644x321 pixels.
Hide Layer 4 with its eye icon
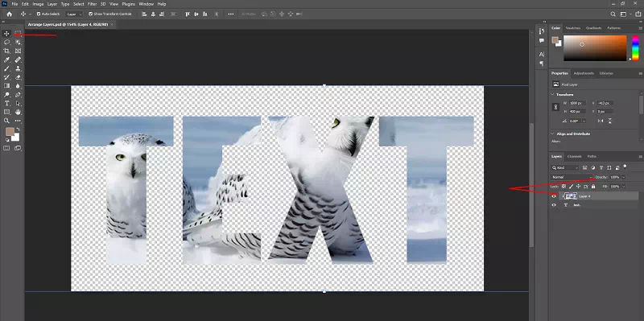[554, 196]
